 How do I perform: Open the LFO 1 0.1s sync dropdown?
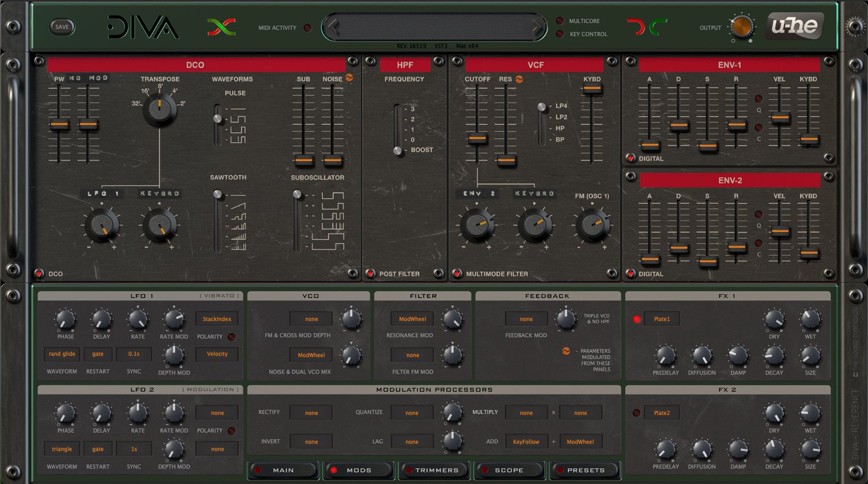[x=134, y=354]
